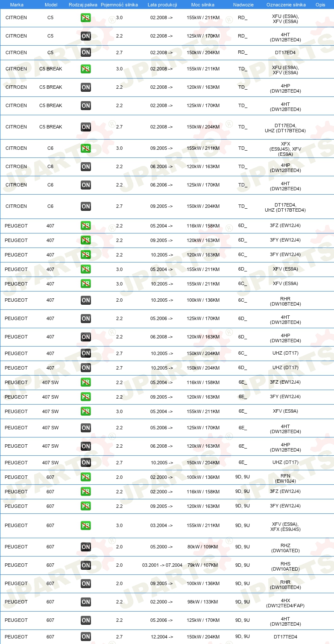Click PB icon in 407 SW 3FZ row
Viewport: 334px width, 644px height.
click(x=86, y=382)
